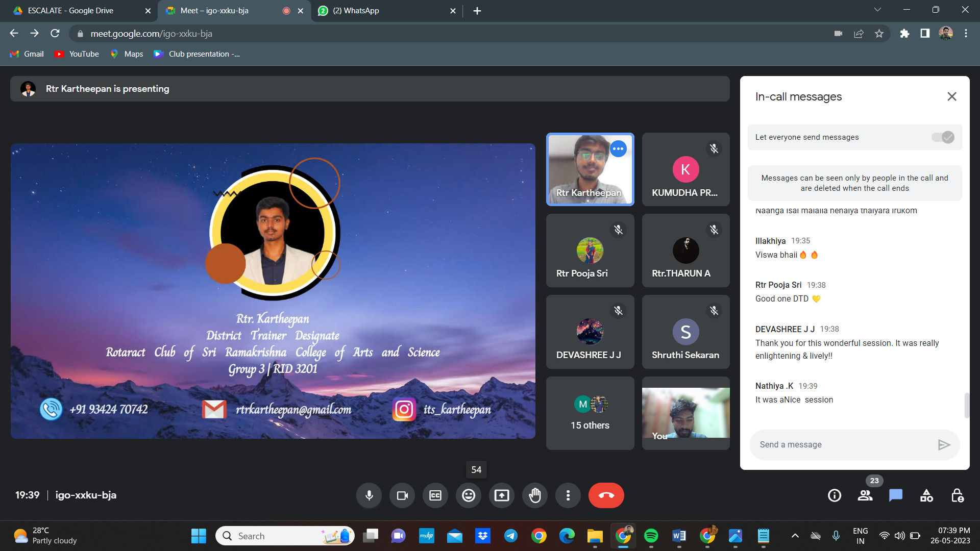Image resolution: width=980 pixels, height=551 pixels.
Task: Toggle Let everyone send messages switch
Action: pyautogui.click(x=943, y=137)
